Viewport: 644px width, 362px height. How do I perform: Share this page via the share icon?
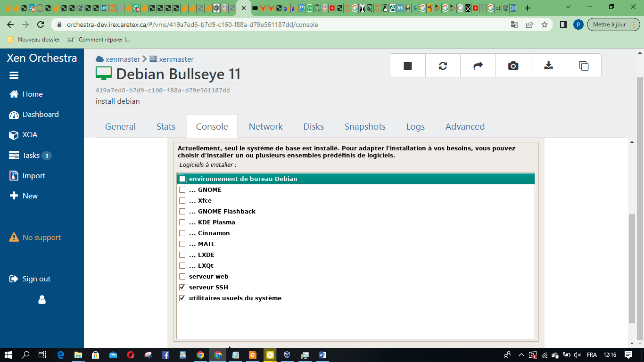(x=529, y=25)
